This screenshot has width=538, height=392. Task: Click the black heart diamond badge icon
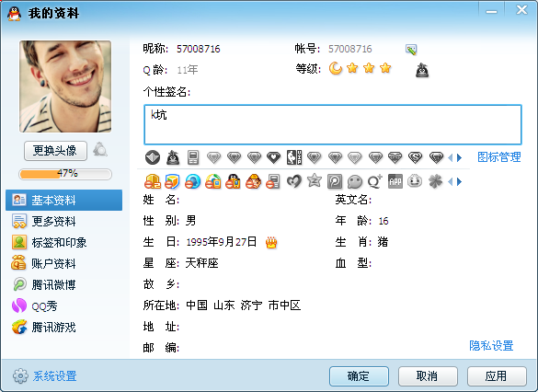pyautogui.click(x=274, y=158)
